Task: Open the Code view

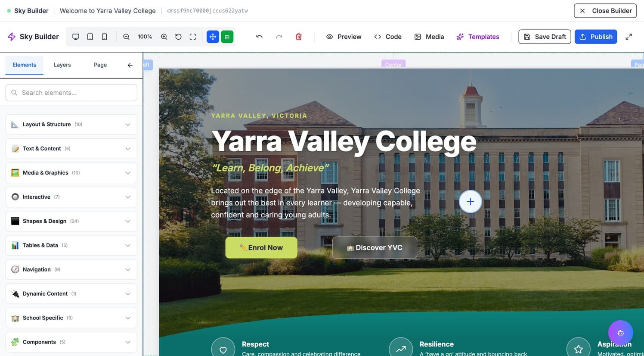Action: [x=388, y=37]
